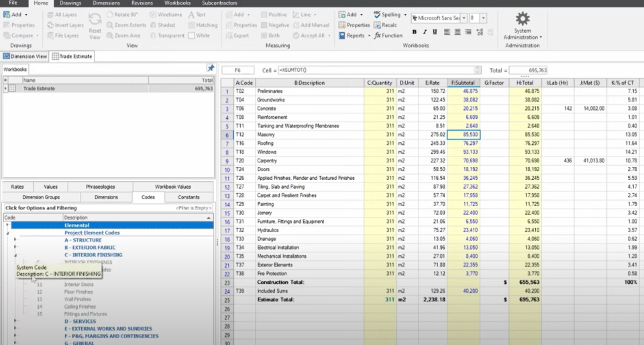Select row 9 header
Image resolution: width=644 pixels, height=345 pixels.
click(227, 160)
